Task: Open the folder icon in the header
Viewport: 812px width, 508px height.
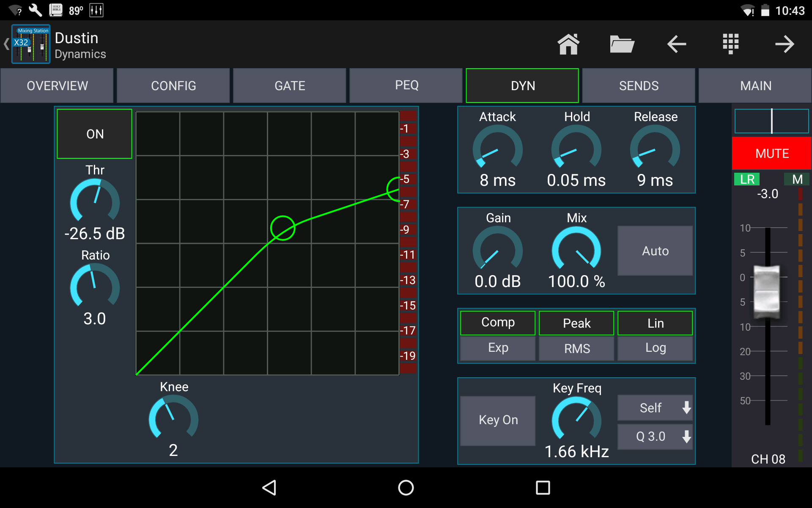Action: [622, 44]
